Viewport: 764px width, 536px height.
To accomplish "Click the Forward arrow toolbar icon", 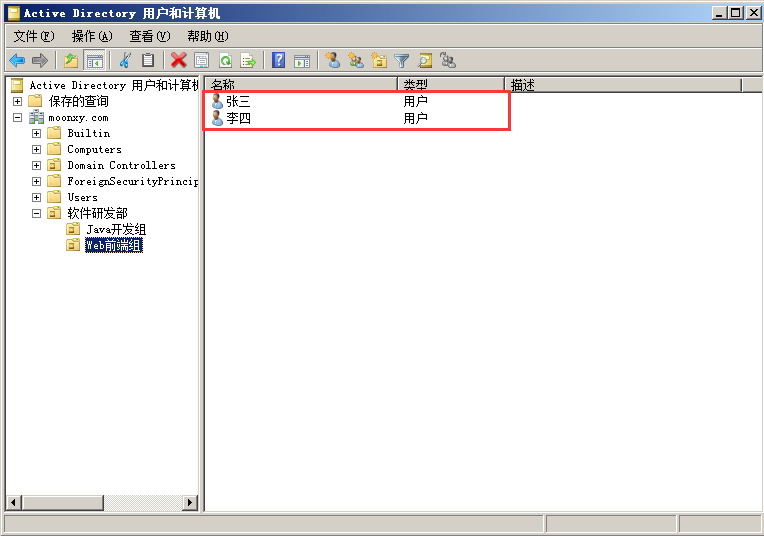I will [x=39, y=61].
